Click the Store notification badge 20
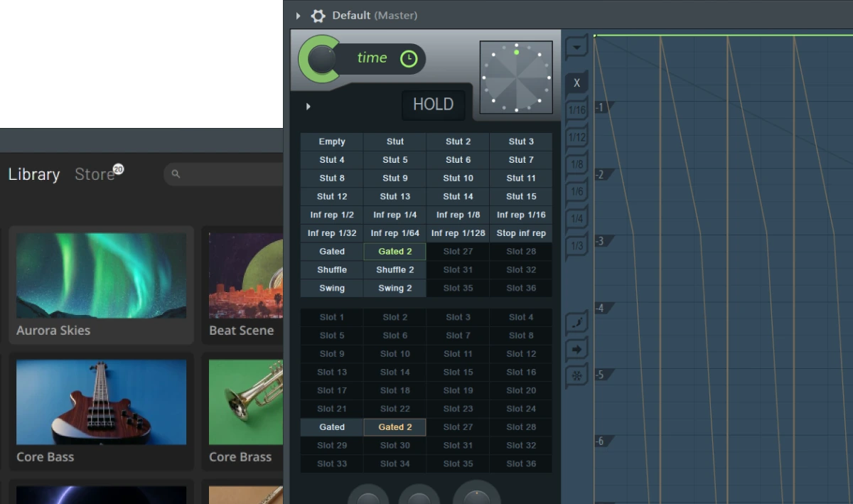Image resolution: width=853 pixels, height=504 pixels. [118, 169]
